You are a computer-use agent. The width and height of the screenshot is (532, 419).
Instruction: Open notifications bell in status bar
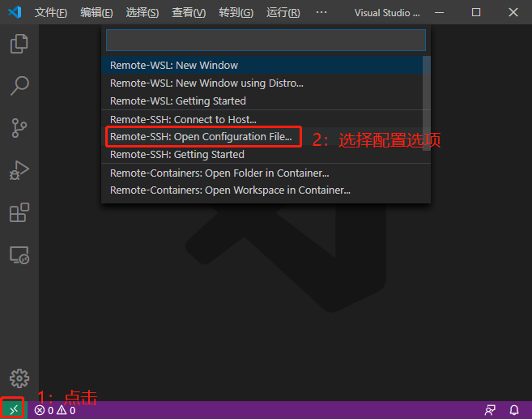[514, 410]
